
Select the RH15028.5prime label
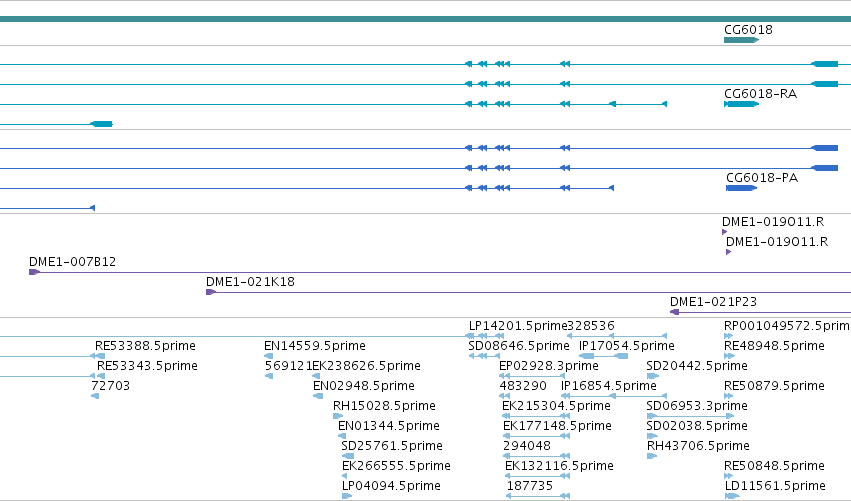click(384, 406)
